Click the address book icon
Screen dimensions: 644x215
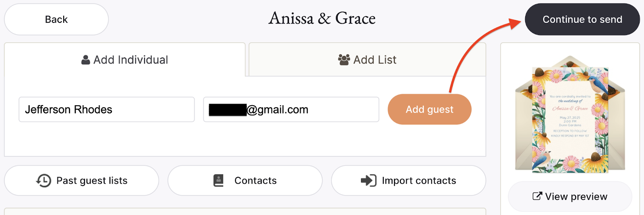pyautogui.click(x=218, y=180)
